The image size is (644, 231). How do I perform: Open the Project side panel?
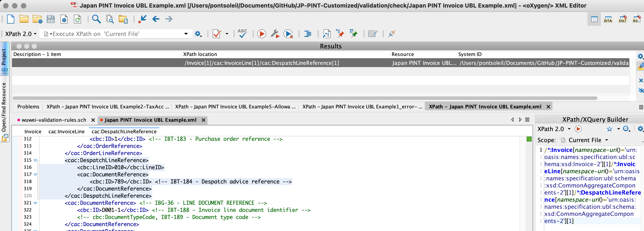click(4, 59)
